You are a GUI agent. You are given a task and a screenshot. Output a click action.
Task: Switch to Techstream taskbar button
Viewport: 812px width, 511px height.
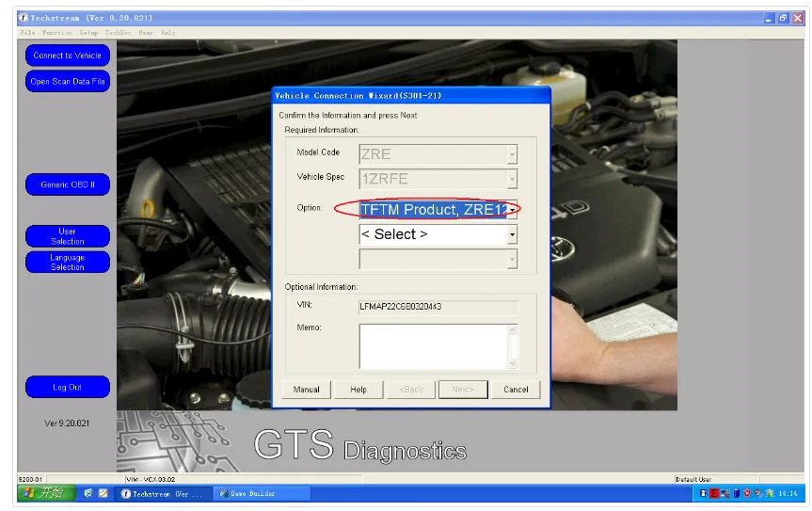click(x=165, y=494)
